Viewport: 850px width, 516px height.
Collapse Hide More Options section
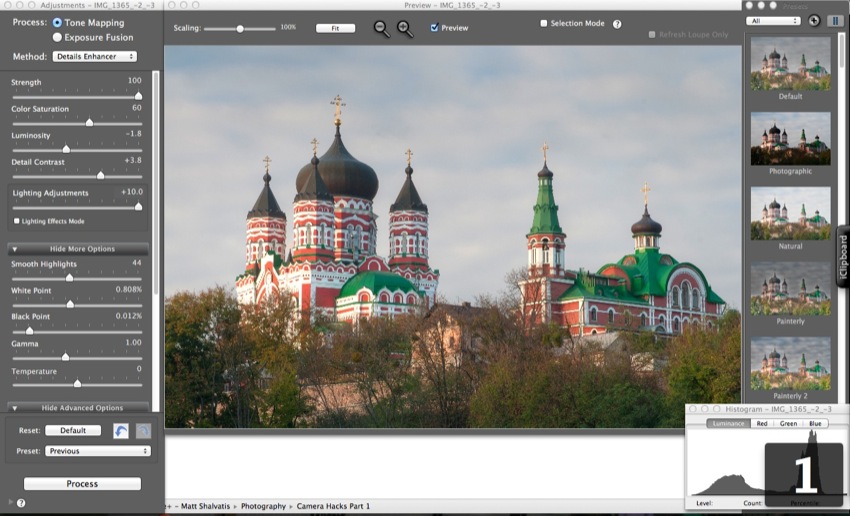(x=78, y=249)
